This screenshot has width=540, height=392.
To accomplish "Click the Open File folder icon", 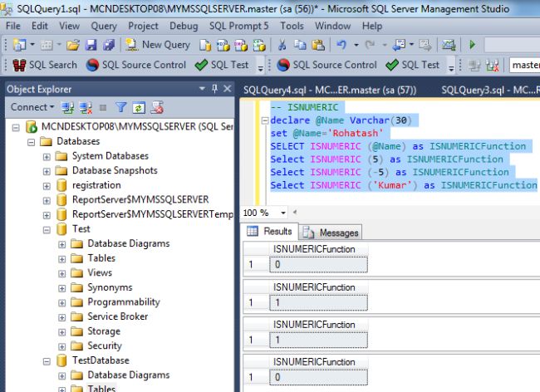I will (x=73, y=45).
